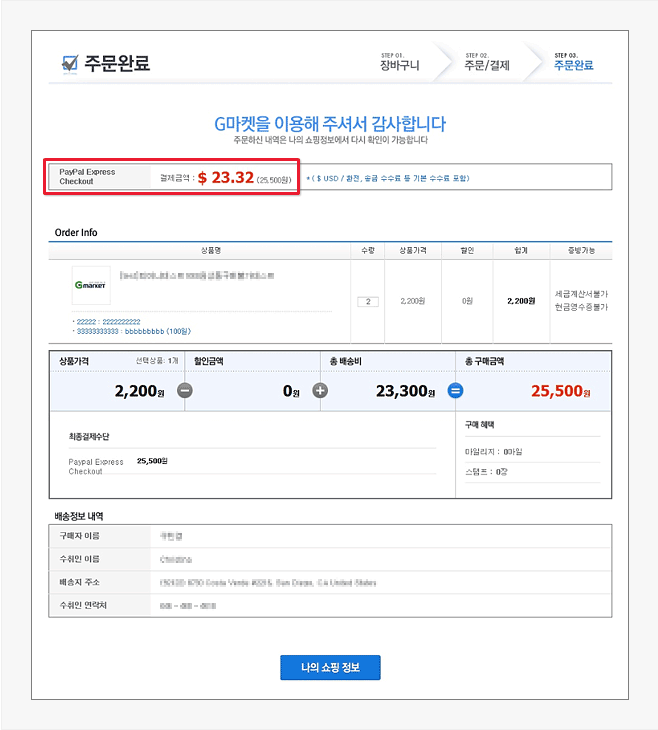The height and width of the screenshot is (730, 658).
Task: Click the 배송정보 내역 heading
Action: click(x=79, y=516)
